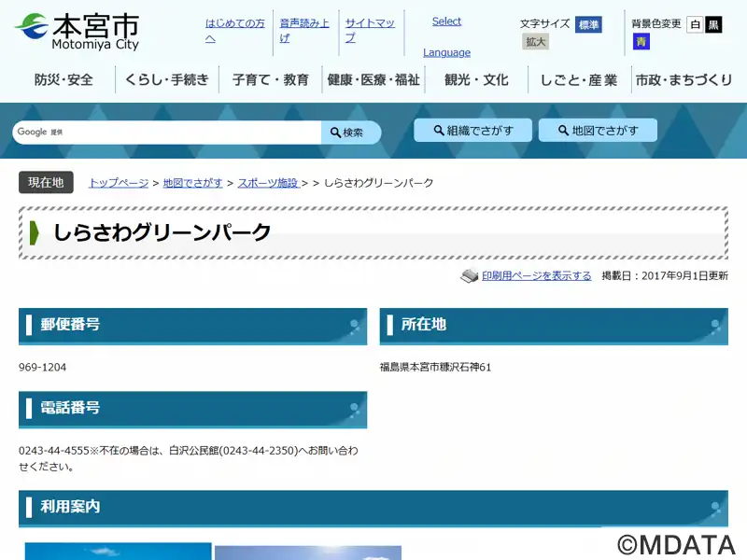The height and width of the screenshot is (560, 747).
Task: Click the first park photo thumbnail
Action: click(119, 551)
